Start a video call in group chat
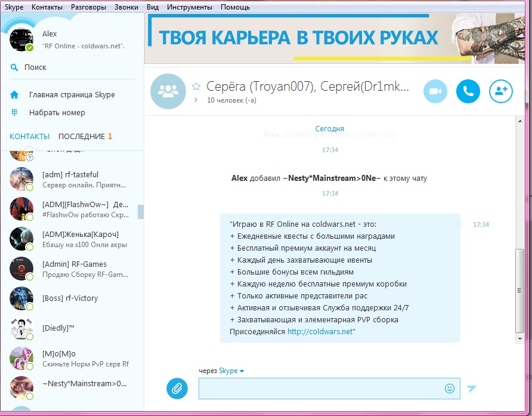The height and width of the screenshot is (416, 532). [x=435, y=91]
